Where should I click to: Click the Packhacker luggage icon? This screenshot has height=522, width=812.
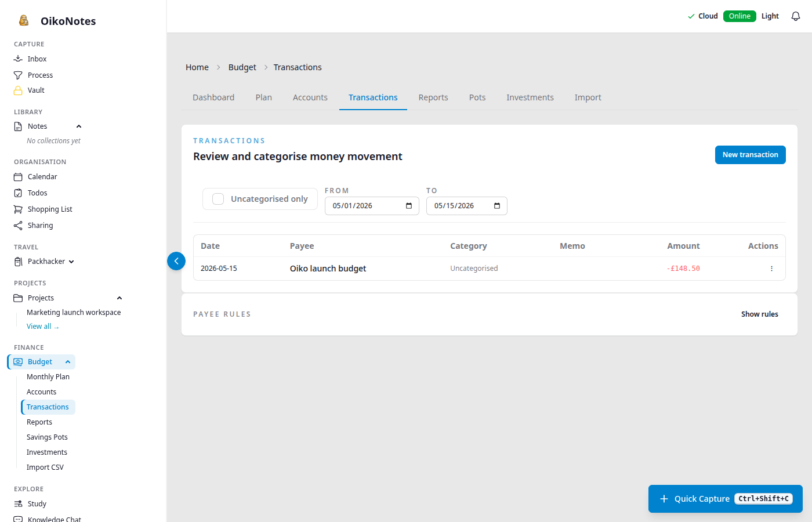tap(18, 262)
